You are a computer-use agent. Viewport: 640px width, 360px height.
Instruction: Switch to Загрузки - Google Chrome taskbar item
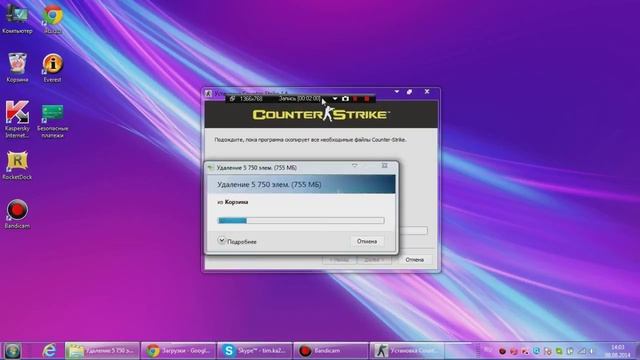178,351
